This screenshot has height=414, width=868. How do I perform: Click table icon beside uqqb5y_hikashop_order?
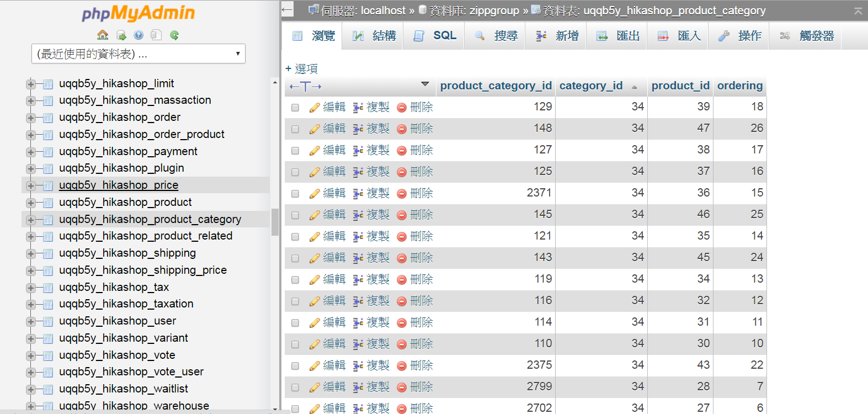coord(48,118)
